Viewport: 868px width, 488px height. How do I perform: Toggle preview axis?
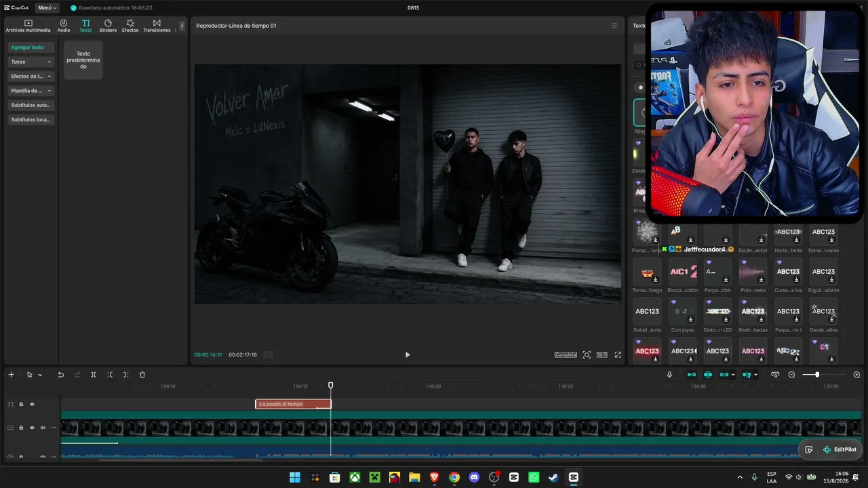click(747, 375)
